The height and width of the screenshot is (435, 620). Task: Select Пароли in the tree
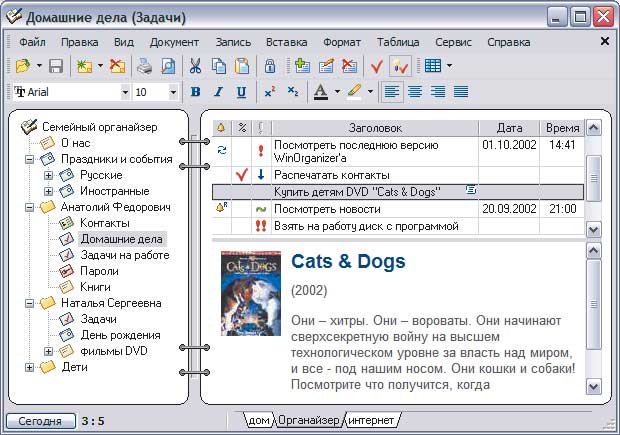[x=99, y=271]
